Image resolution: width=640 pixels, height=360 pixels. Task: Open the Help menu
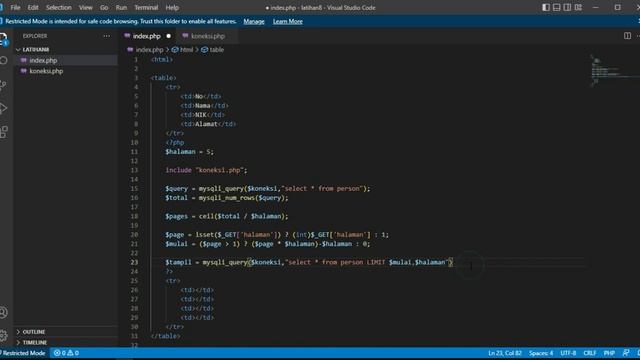click(172, 7)
